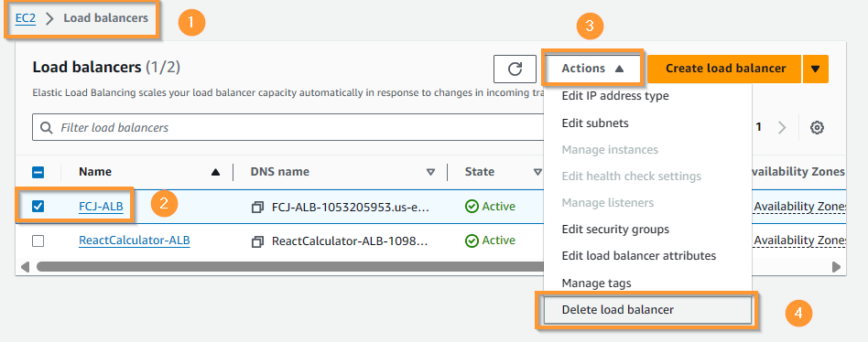Choose Manage tags menu item
This screenshot has height=342, width=868.
pyautogui.click(x=596, y=283)
